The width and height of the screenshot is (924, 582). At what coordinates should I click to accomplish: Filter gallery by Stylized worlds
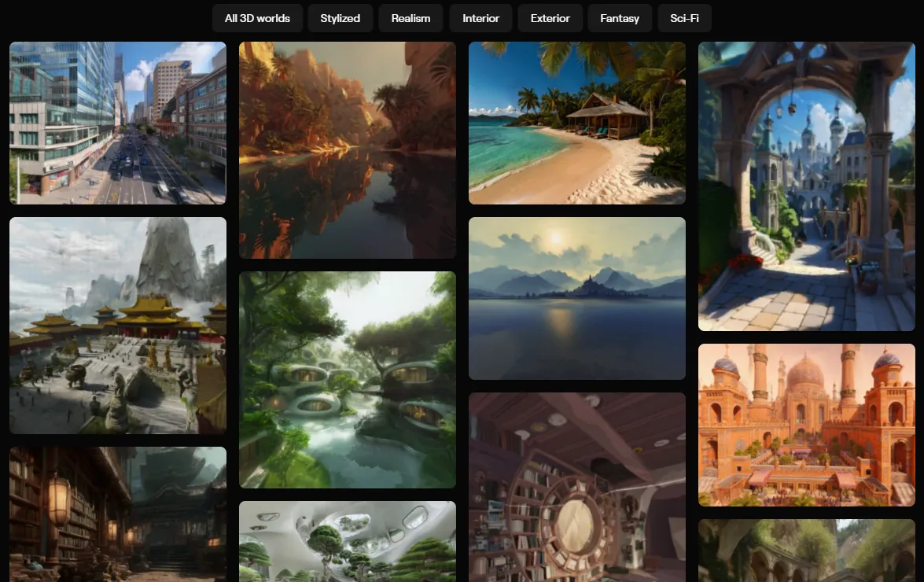coord(340,18)
